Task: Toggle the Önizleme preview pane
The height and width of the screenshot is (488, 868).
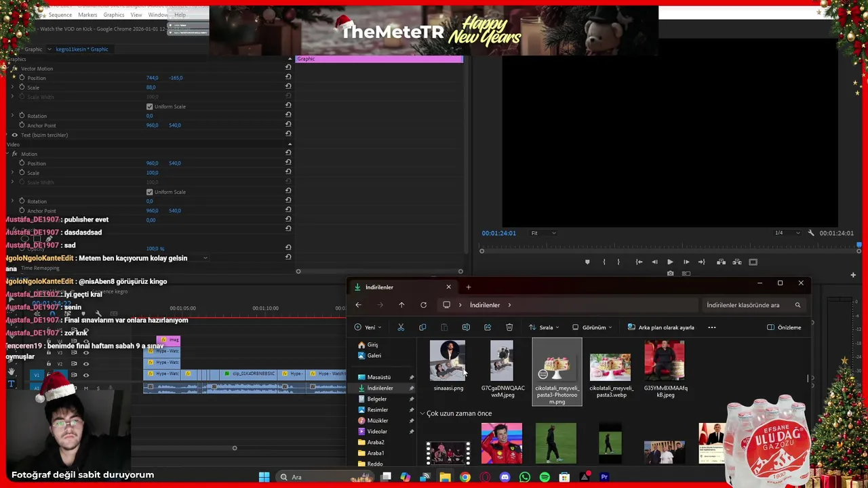Action: point(784,327)
